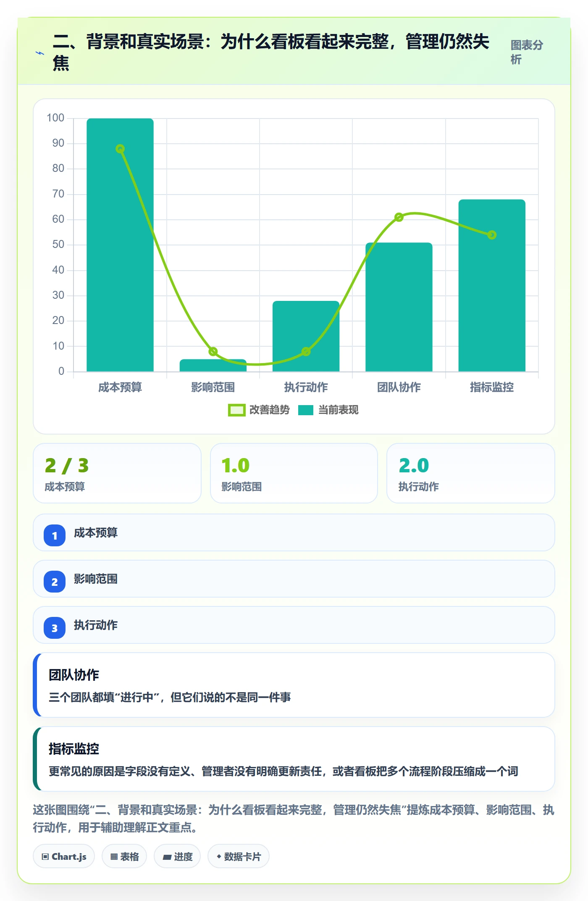
Task: Click the trend line point on 执行动作 bar
Action: (x=306, y=351)
